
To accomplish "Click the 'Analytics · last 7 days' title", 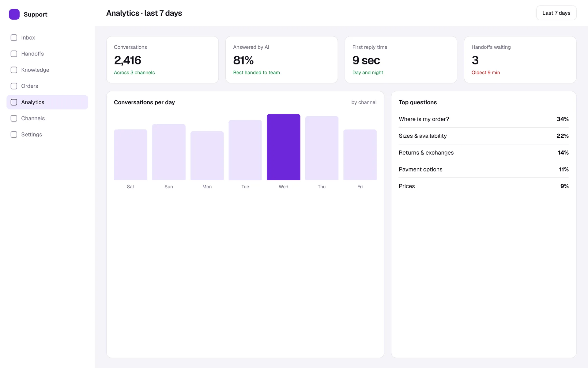I will pos(144,13).
